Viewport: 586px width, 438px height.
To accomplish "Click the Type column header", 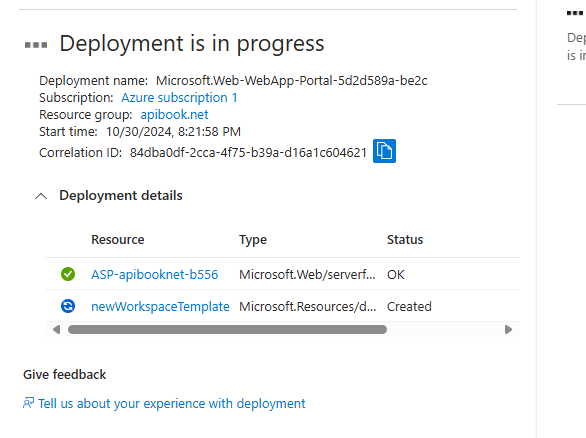I will click(x=253, y=240).
